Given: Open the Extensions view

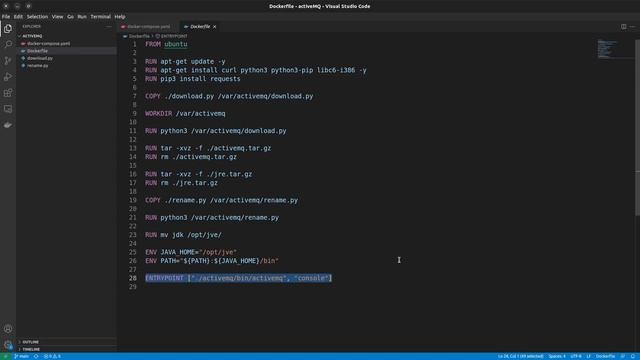Looking at the screenshot, I should (8, 93).
